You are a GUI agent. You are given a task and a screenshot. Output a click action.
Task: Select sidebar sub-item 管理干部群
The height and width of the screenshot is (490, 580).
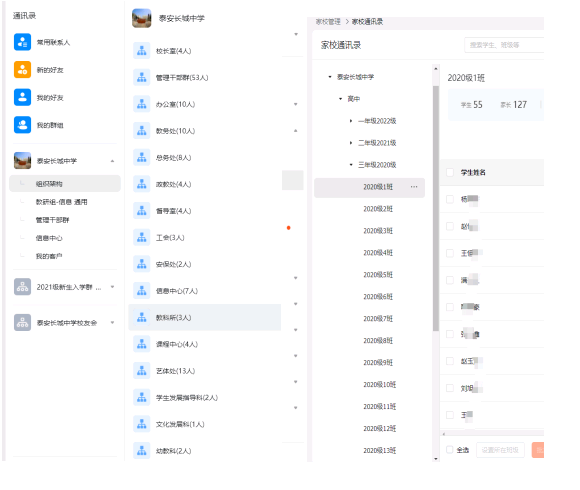[x=52, y=220]
